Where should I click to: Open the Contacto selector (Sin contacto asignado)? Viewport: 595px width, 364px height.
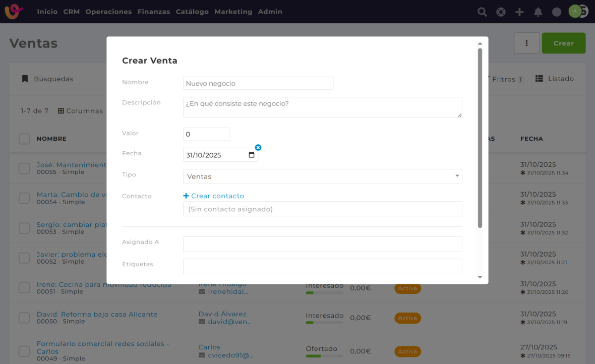(322, 209)
